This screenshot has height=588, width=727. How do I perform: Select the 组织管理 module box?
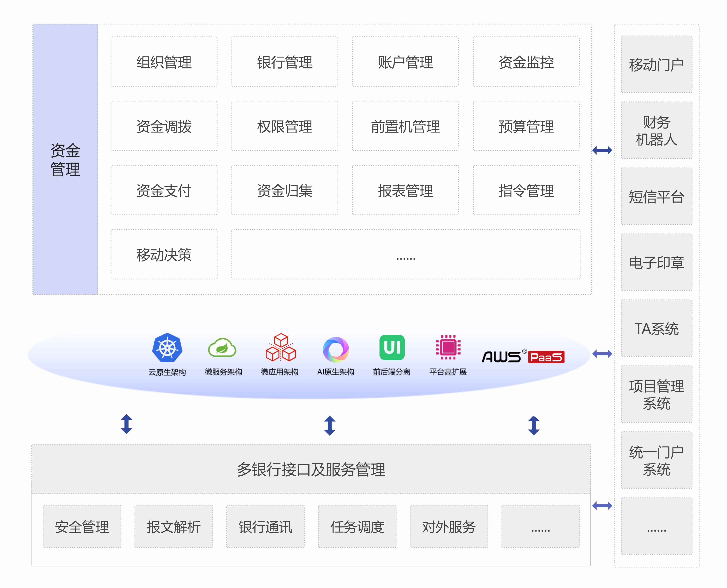click(x=164, y=62)
